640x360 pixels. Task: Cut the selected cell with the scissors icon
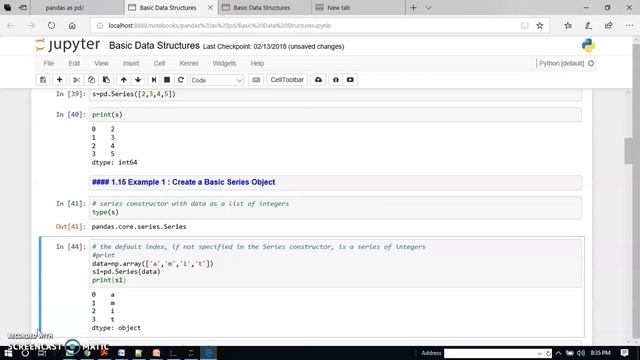pyautogui.click(x=76, y=80)
